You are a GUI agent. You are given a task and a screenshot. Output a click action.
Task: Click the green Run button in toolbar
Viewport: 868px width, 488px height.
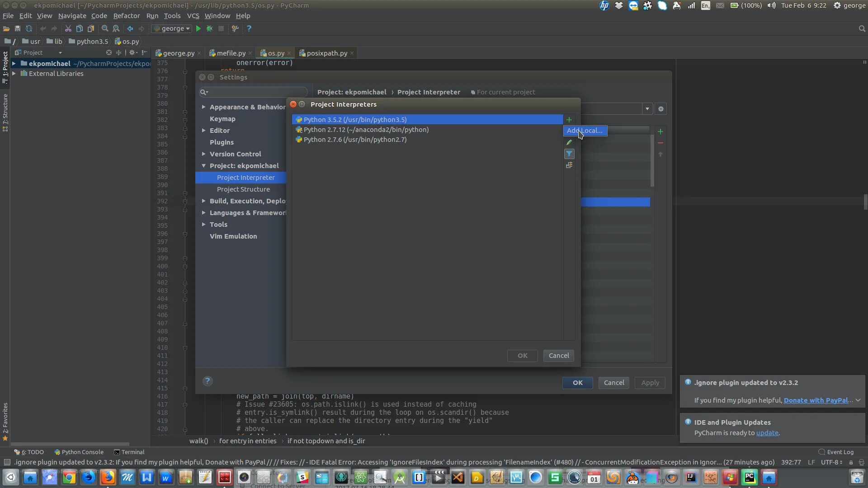pyautogui.click(x=198, y=28)
